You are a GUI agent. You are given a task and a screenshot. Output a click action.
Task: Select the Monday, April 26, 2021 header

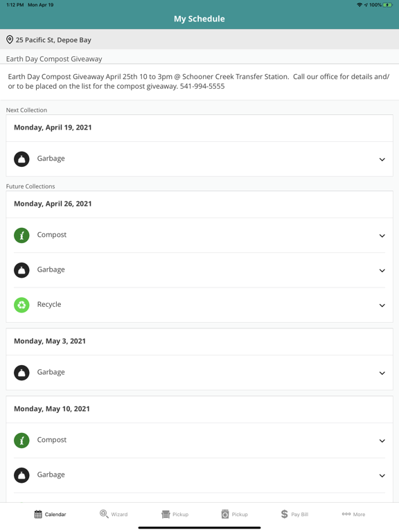tap(199, 204)
